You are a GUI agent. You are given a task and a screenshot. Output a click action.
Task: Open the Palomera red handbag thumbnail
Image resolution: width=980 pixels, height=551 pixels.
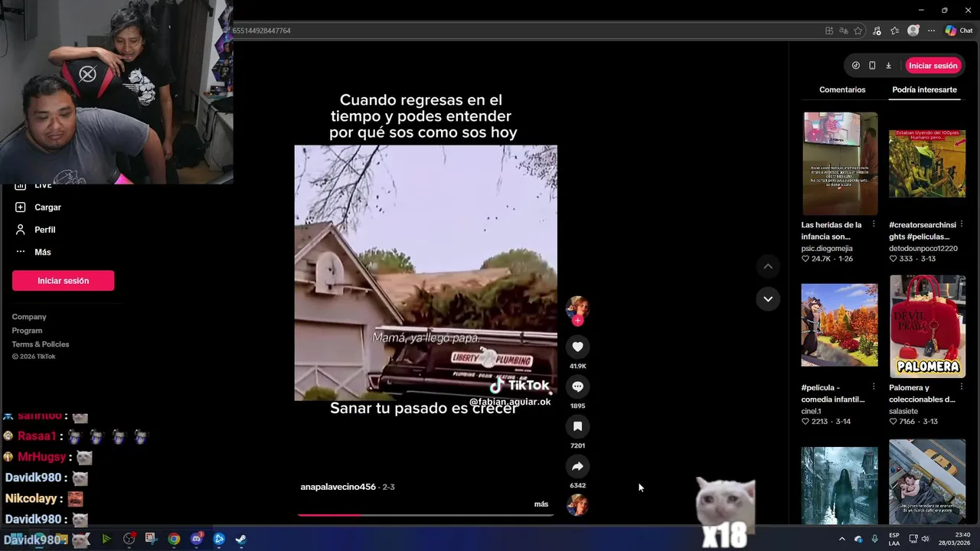(x=927, y=326)
